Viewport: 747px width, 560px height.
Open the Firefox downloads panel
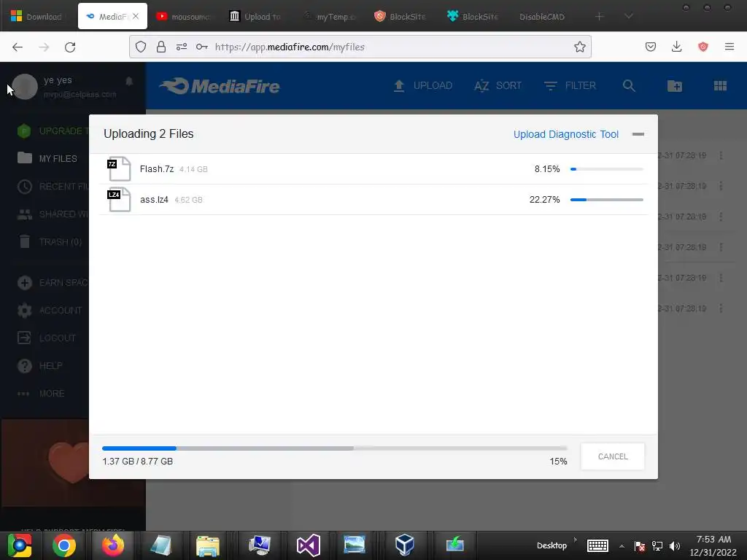pos(676,47)
